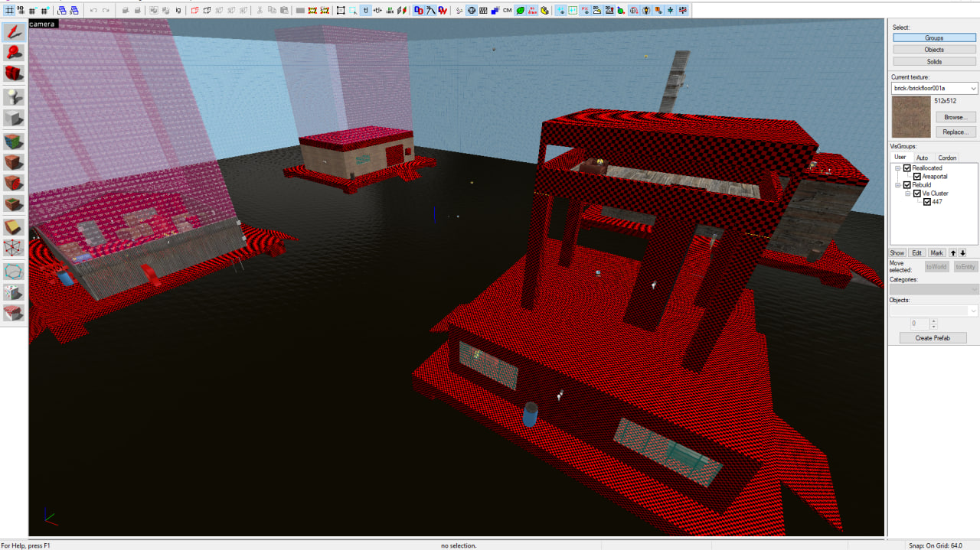980x550 pixels.
Task: Click the brickfloor001a texture preview swatch
Action: pyautogui.click(x=911, y=117)
